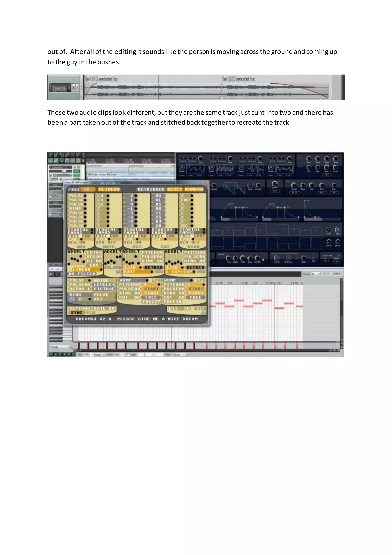
Task: Toggle the green repeat button in MIDI editor
Action: (x=73, y=354)
